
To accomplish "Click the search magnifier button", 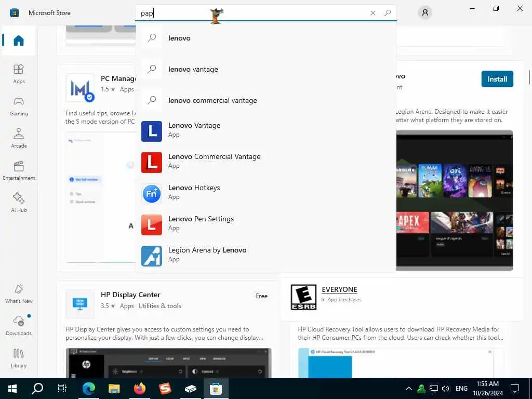I will tap(388, 13).
